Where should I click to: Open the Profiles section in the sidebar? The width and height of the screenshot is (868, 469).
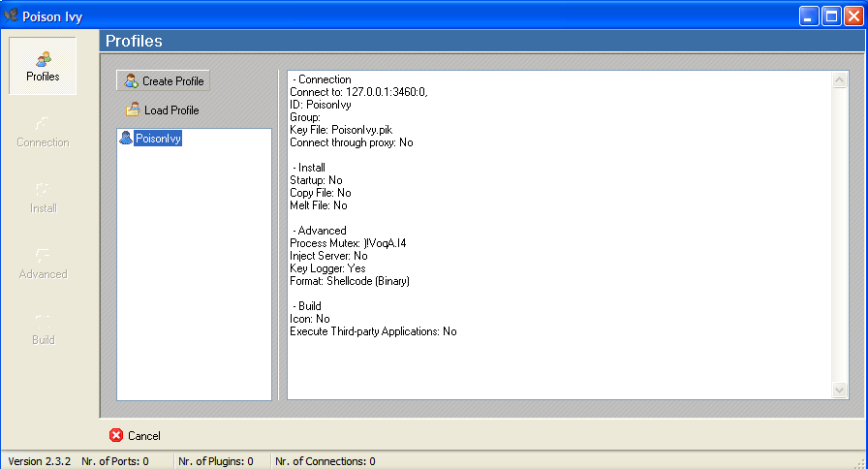tap(43, 66)
